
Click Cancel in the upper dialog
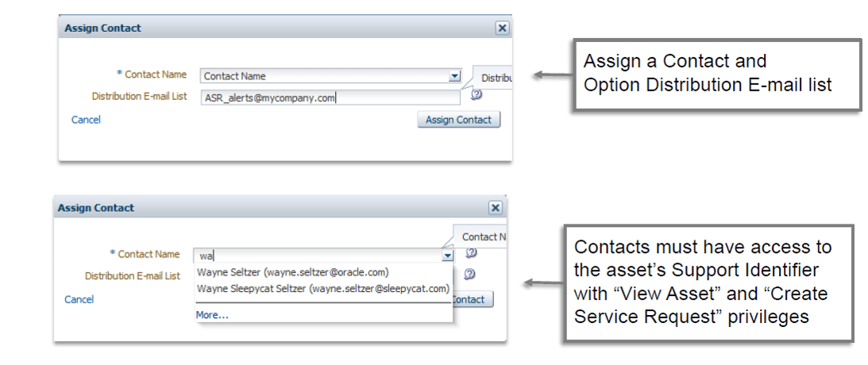pos(86,120)
